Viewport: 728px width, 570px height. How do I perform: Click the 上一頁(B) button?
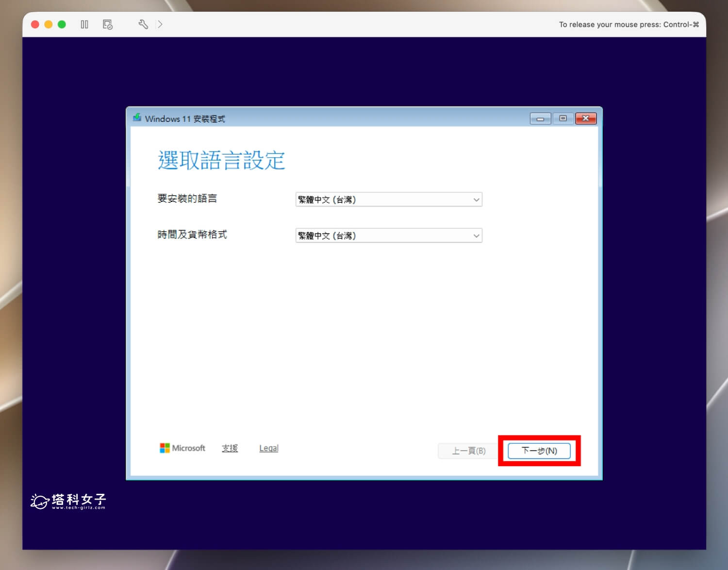[x=469, y=451]
